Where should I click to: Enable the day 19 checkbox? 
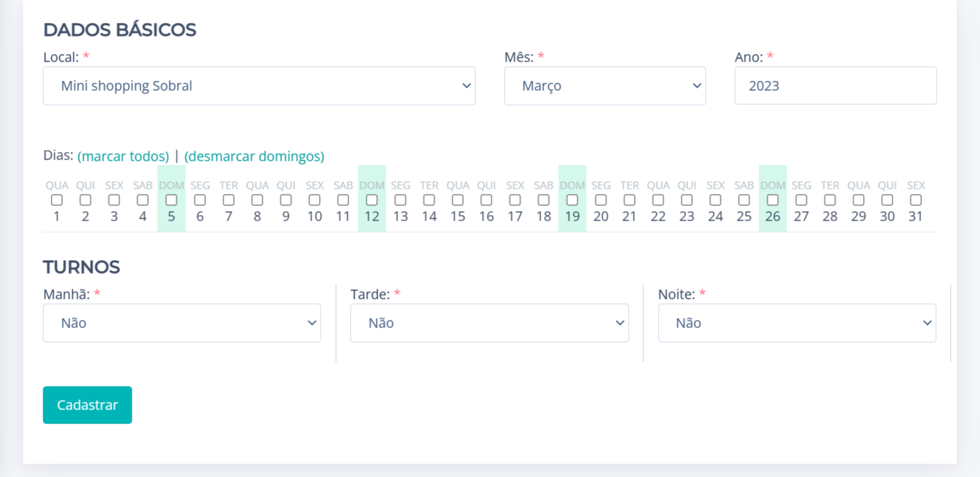[572, 200]
